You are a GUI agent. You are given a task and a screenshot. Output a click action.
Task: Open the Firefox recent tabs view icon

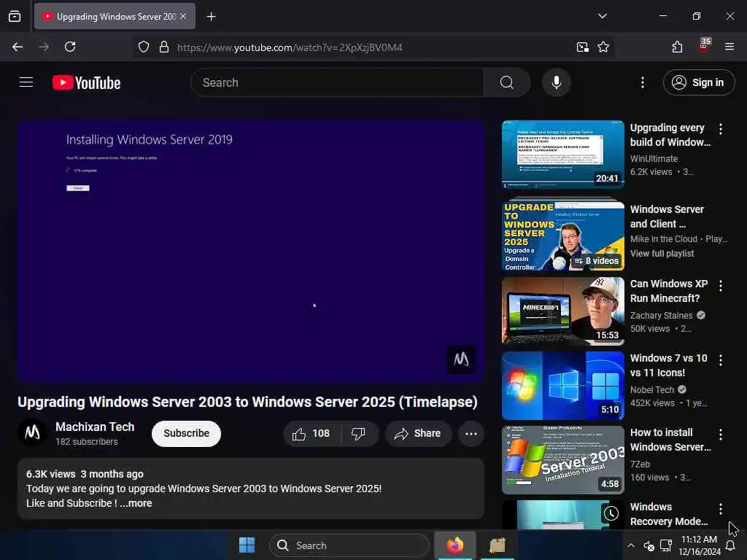15,16
